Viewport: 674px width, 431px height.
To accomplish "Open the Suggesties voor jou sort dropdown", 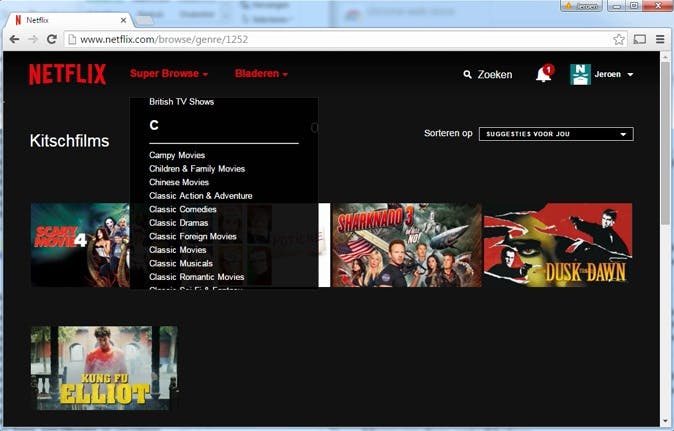I will [x=556, y=134].
